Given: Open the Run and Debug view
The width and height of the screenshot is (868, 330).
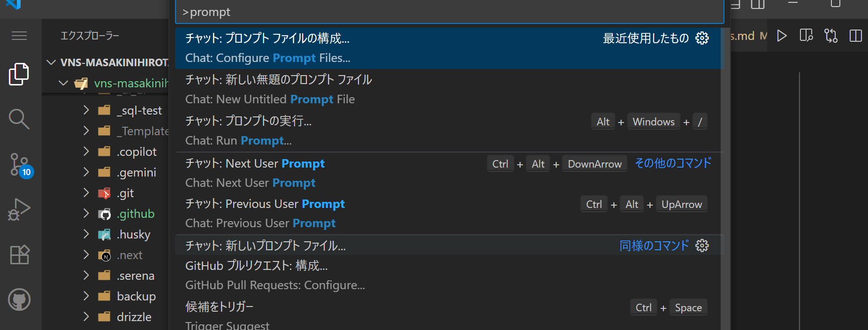Looking at the screenshot, I should click(x=19, y=209).
